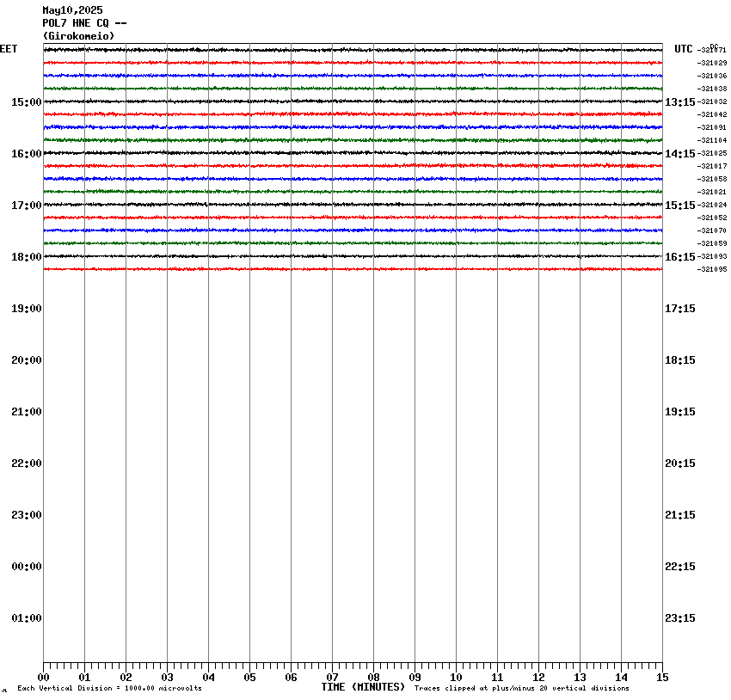Choose the UTC time label "16:15"
The width and height of the screenshot is (731, 700).
[x=679, y=257]
